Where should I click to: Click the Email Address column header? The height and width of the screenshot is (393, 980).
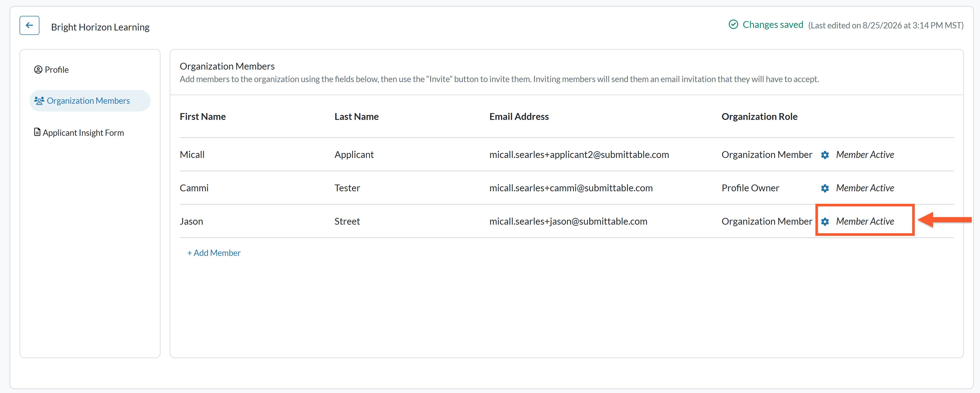coord(519,116)
